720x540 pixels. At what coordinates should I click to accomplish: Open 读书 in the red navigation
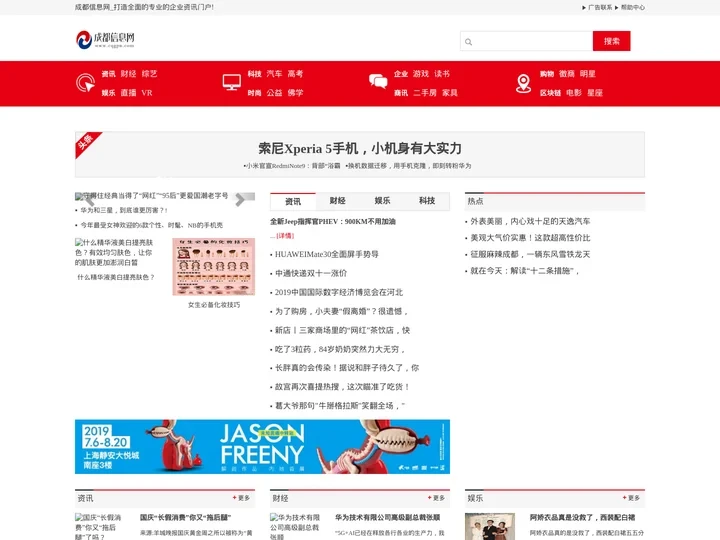pyautogui.click(x=442, y=74)
